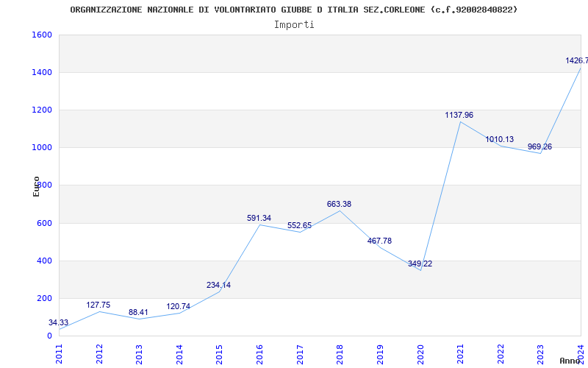Select the 234.14 data point label
Image resolution: width=588 pixels, height=368 pixels.
pos(218,286)
